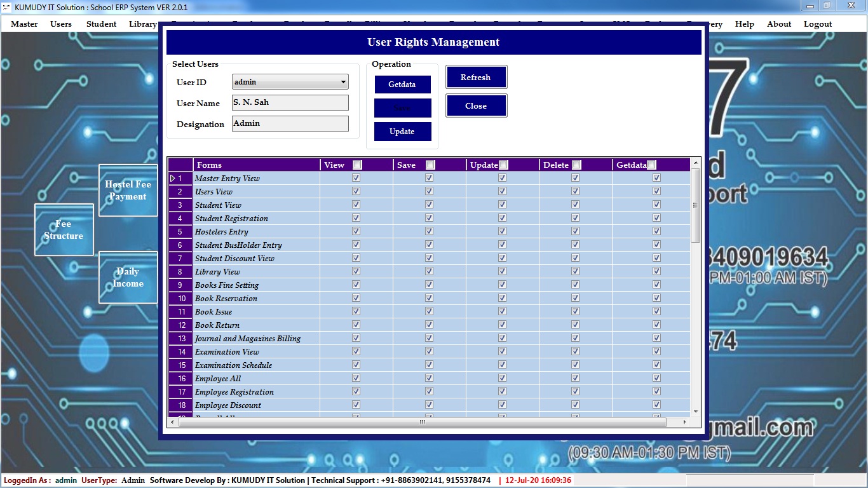
Task: Click the Update button
Action: coord(402,132)
